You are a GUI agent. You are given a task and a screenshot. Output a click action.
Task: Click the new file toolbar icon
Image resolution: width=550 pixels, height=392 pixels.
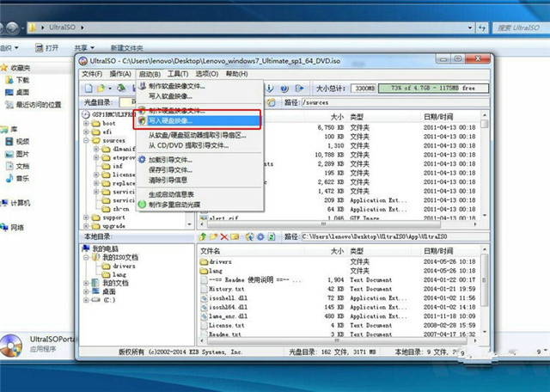89,88
